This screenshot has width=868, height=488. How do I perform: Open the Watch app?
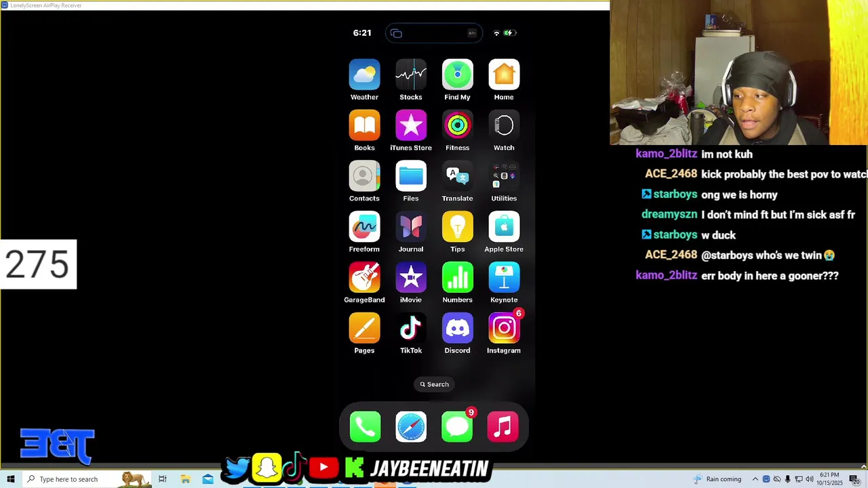(x=504, y=125)
